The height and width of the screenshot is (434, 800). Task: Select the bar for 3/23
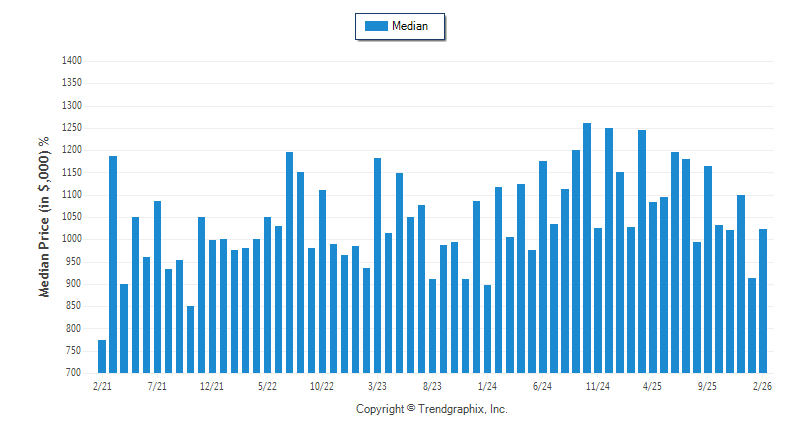coord(377,265)
